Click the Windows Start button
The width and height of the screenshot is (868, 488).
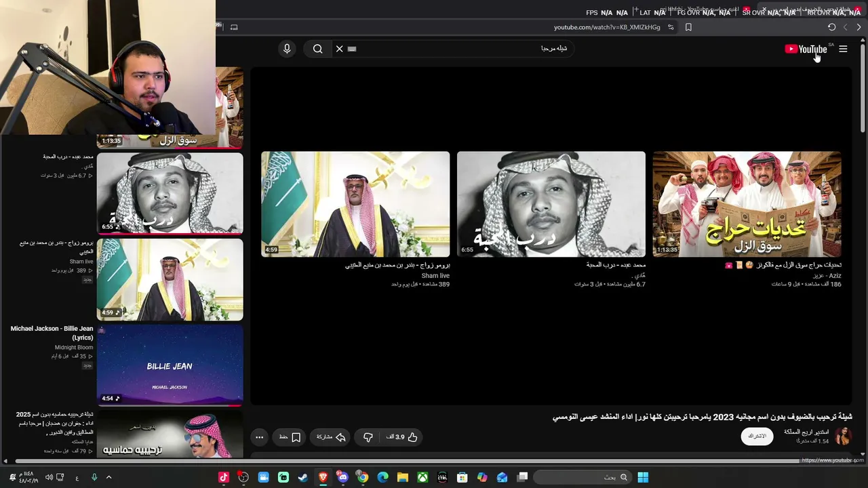643,477
